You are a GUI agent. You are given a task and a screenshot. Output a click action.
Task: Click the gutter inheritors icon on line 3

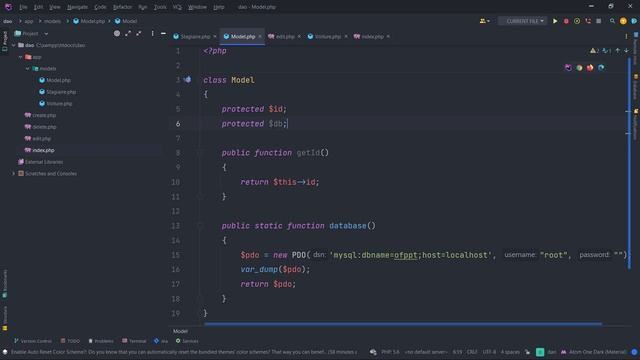tap(187, 80)
